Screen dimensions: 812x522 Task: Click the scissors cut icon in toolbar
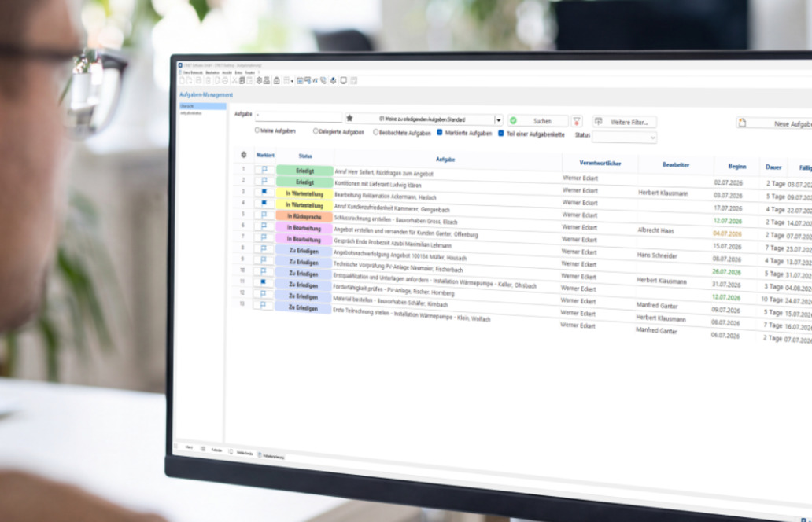pos(234,81)
